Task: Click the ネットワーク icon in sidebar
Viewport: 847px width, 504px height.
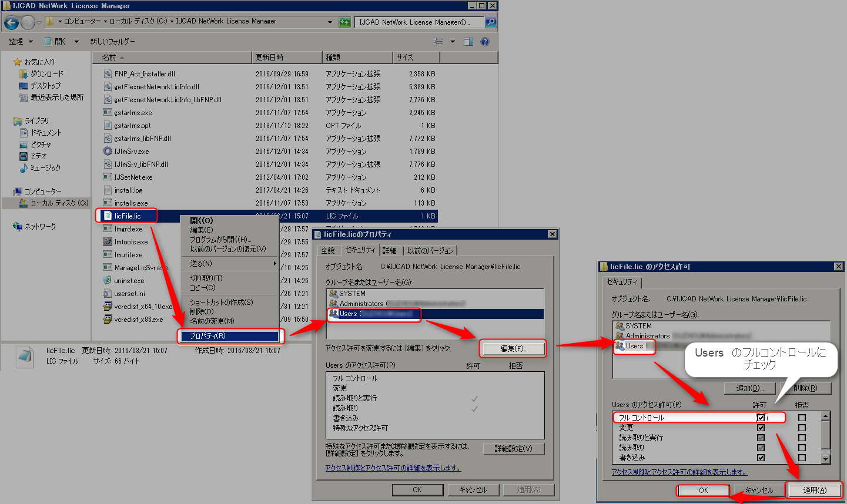Action: tap(18, 227)
